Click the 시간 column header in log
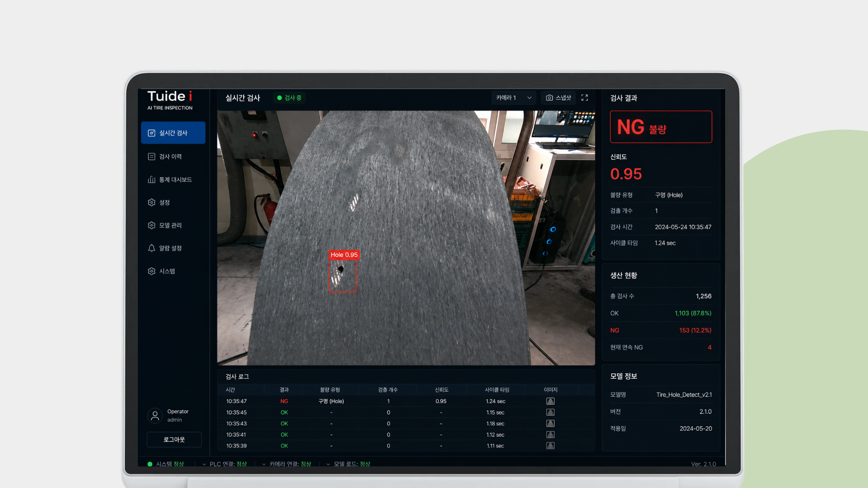Image resolution: width=868 pixels, height=488 pixels. pyautogui.click(x=231, y=390)
